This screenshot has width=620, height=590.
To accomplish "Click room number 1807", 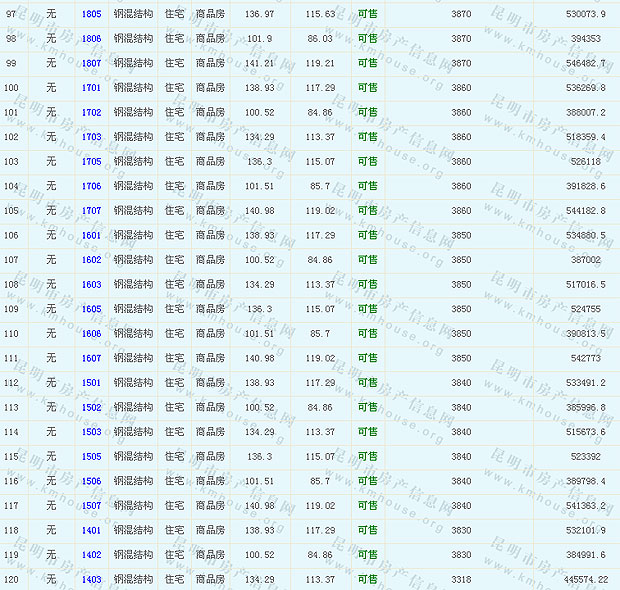I will coord(91,63).
